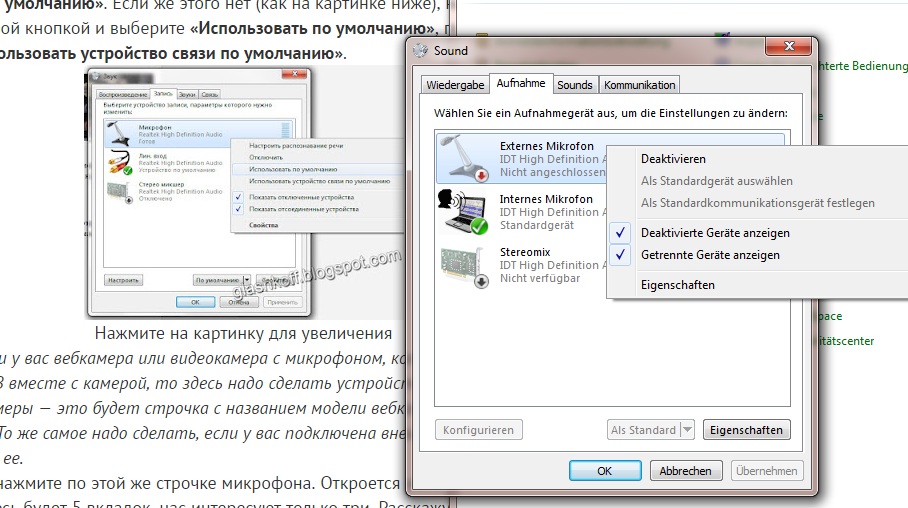
Task: Click the Eigenschaften button below the list
Action: pos(746,430)
